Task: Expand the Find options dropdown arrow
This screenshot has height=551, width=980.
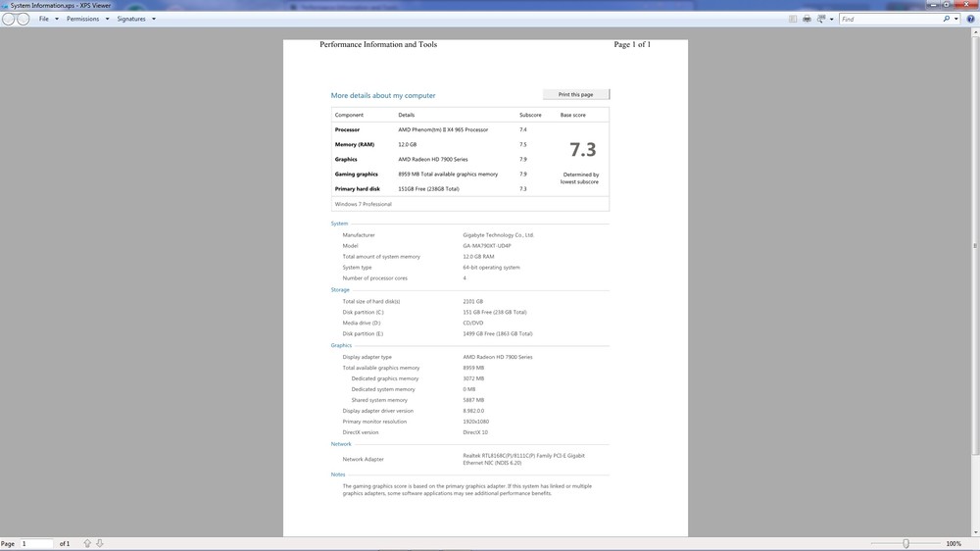Action: pyautogui.click(x=956, y=20)
